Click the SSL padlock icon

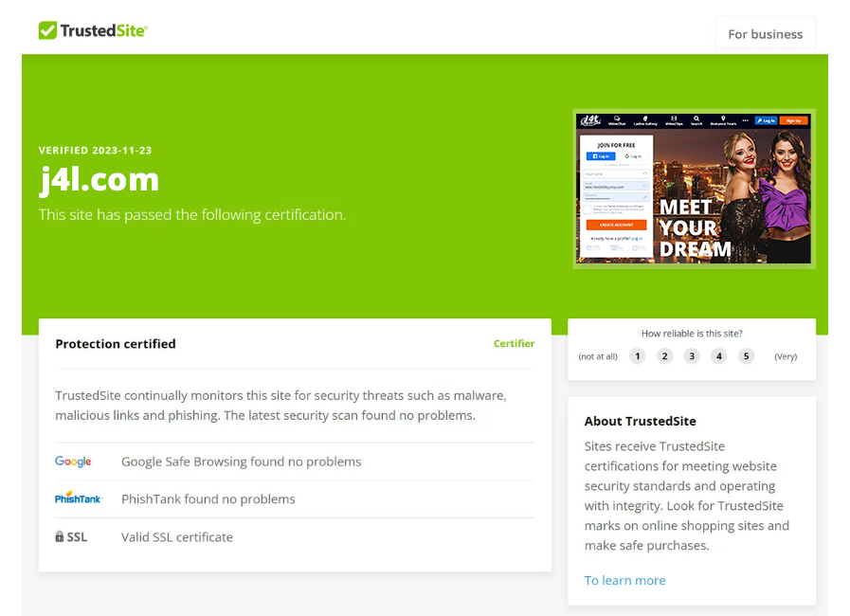59,536
